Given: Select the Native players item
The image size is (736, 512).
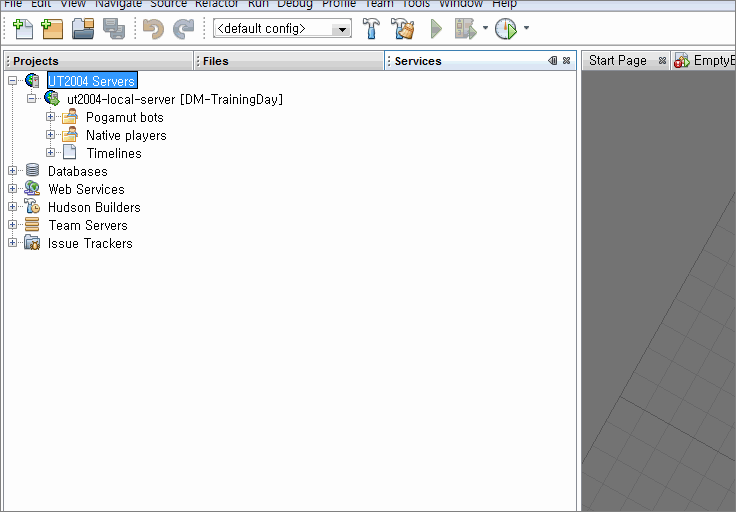Looking at the screenshot, I should click(126, 135).
